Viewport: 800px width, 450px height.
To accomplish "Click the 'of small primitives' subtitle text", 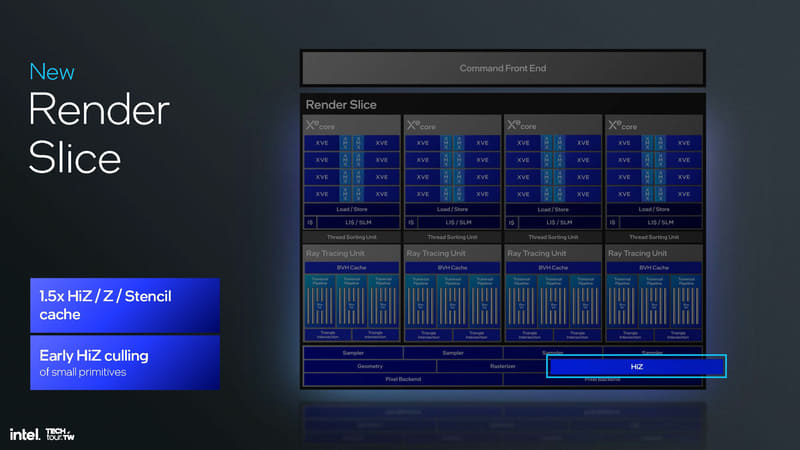I will [x=83, y=372].
